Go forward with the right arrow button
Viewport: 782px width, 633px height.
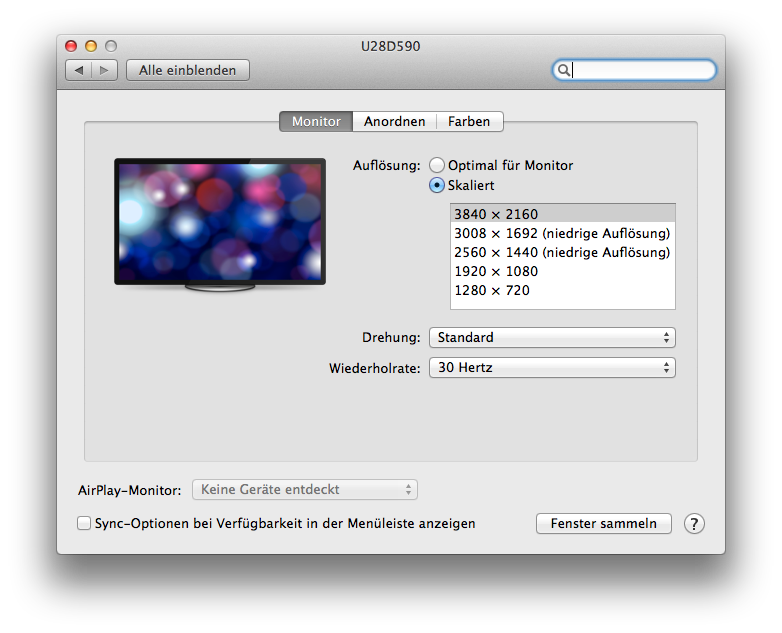(105, 70)
